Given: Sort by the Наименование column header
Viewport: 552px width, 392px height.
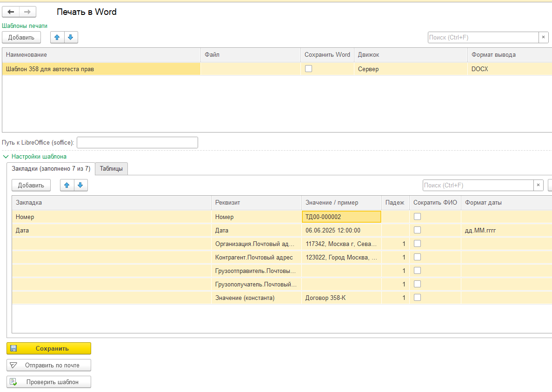Looking at the screenshot, I should [101, 55].
